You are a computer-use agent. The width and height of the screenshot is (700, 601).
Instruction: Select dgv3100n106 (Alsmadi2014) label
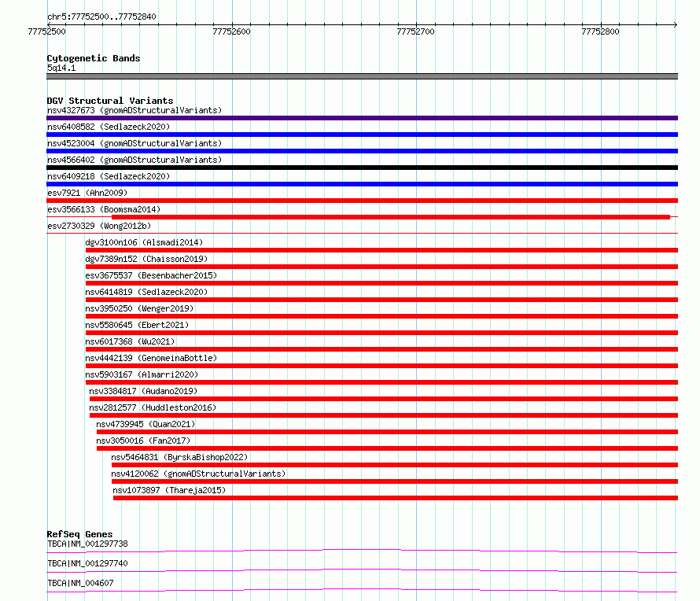point(144,242)
